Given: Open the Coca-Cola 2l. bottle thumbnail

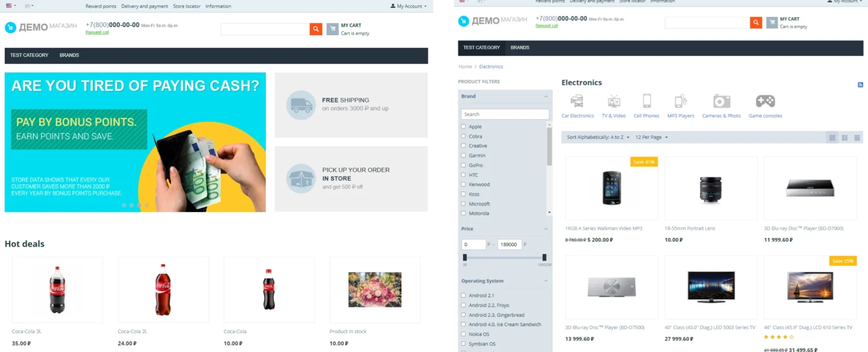Looking at the screenshot, I should 163,289.
